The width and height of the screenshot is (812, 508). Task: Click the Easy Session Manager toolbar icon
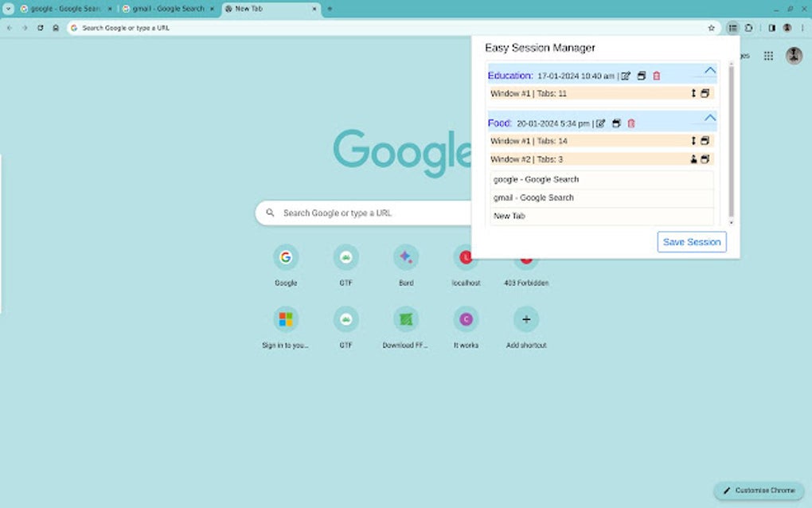[x=732, y=27]
